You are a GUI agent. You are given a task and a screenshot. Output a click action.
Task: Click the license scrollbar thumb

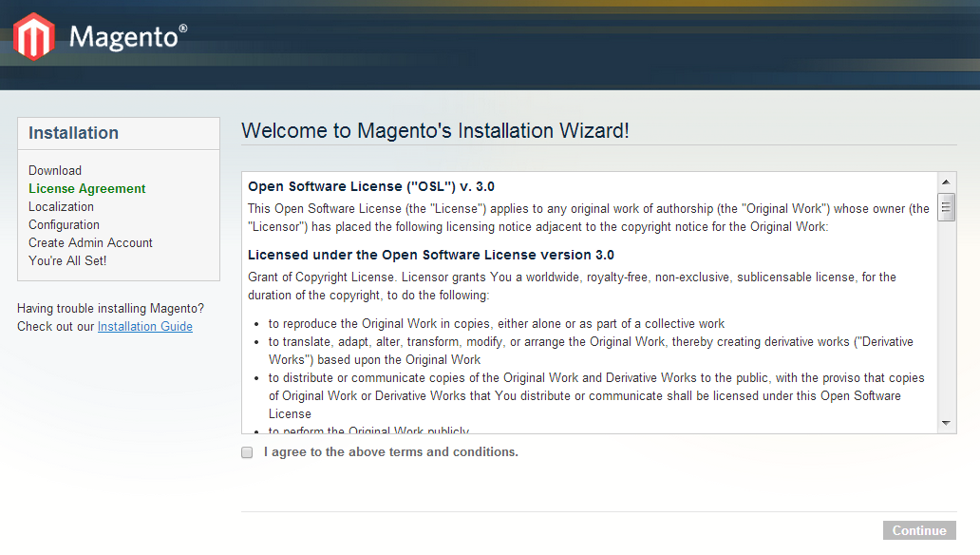point(946,208)
